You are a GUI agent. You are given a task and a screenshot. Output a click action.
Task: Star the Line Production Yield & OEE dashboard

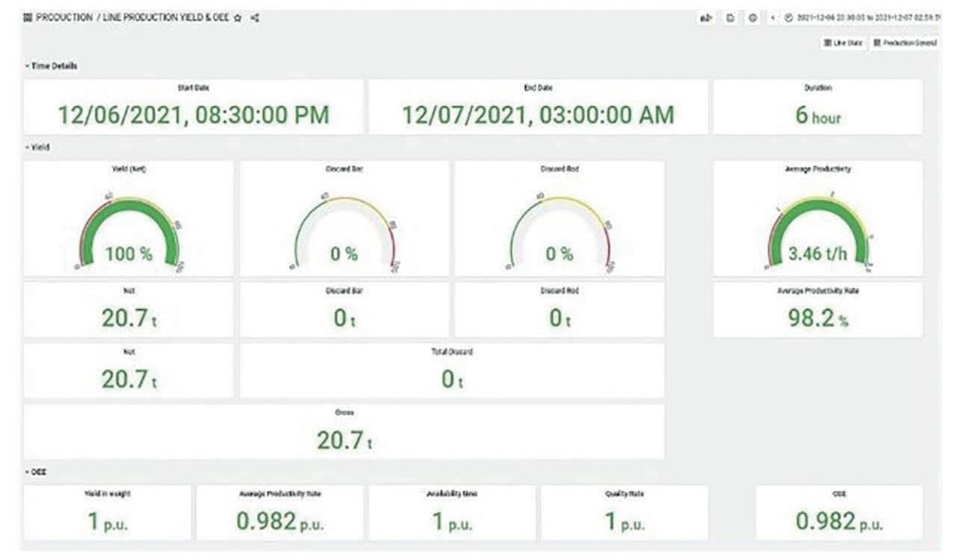tap(238, 17)
